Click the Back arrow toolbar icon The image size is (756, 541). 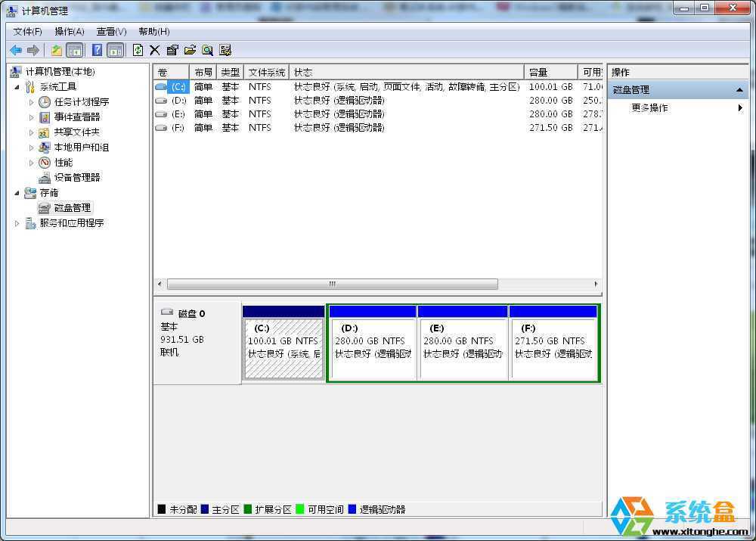16,50
